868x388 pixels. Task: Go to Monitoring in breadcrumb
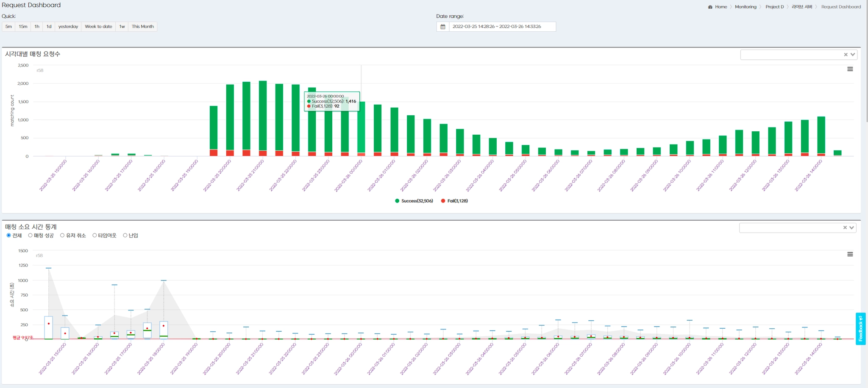click(746, 7)
